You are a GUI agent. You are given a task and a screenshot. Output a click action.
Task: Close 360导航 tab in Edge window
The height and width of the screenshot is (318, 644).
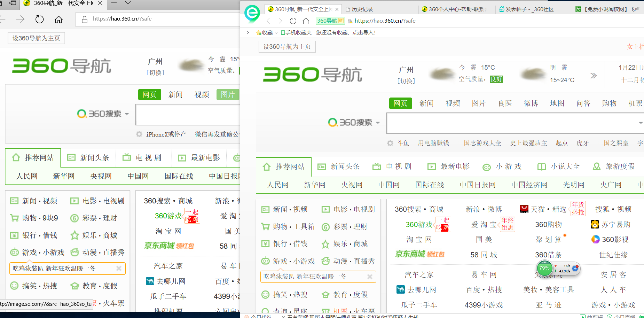click(100, 3)
